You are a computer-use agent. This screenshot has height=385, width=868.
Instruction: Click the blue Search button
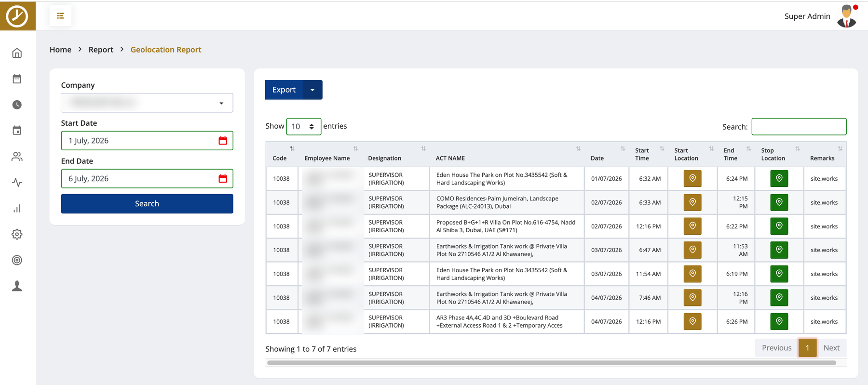(x=147, y=204)
